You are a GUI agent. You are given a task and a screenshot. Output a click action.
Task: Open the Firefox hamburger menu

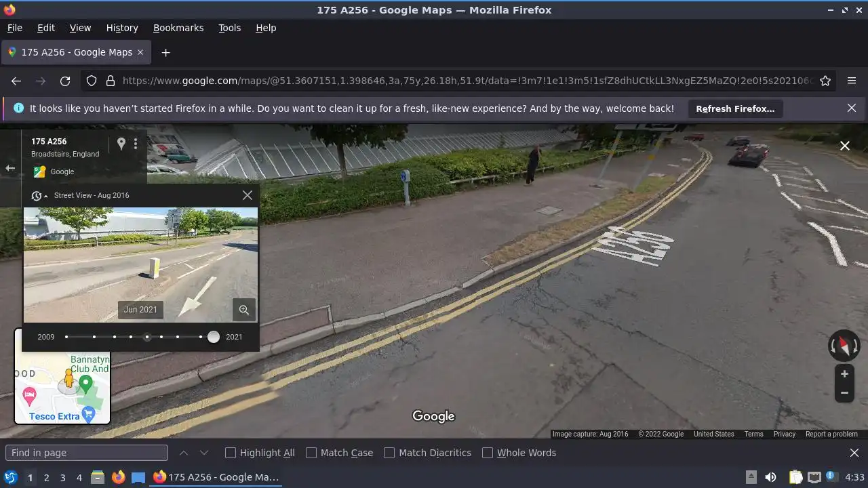point(852,81)
